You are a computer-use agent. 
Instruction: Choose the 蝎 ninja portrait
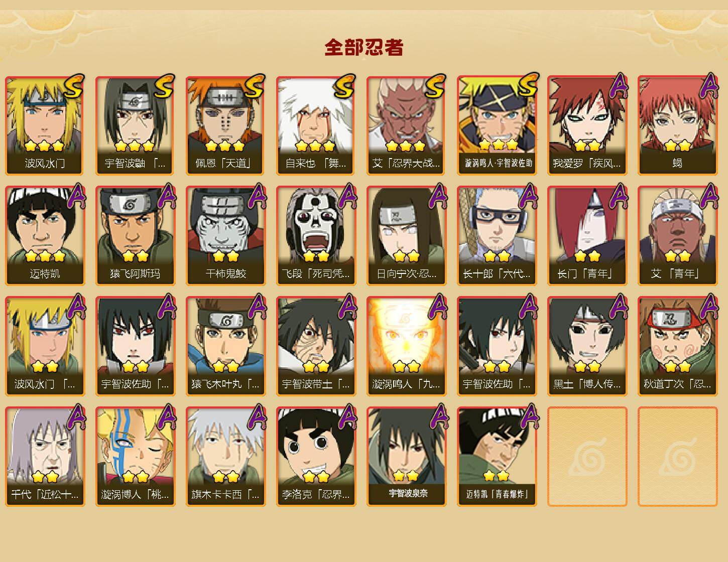pos(678,125)
